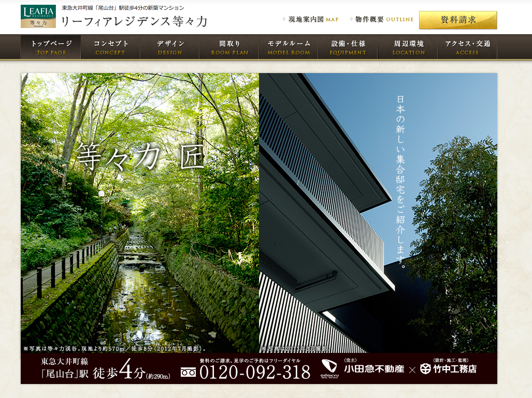Click the arrow icon beside 物件概要

[x=351, y=19]
